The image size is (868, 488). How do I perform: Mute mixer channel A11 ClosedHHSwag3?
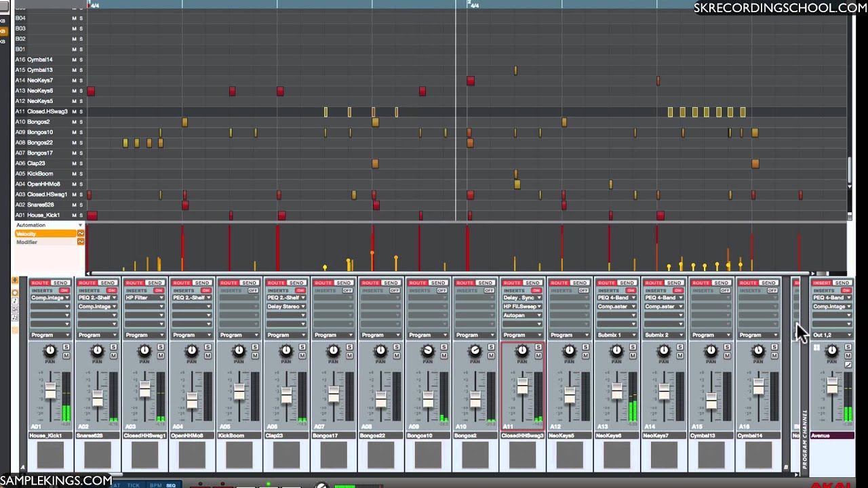(538, 356)
